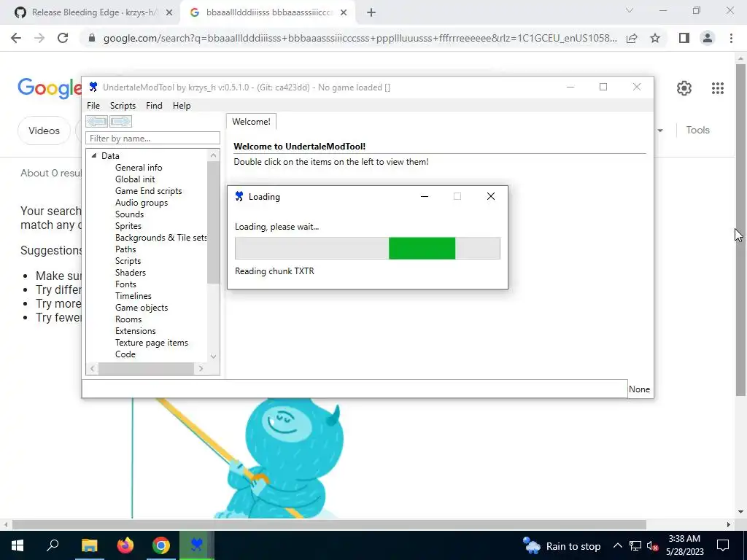The width and height of the screenshot is (747, 560).
Task: Open the Find menu
Action: pos(154,106)
